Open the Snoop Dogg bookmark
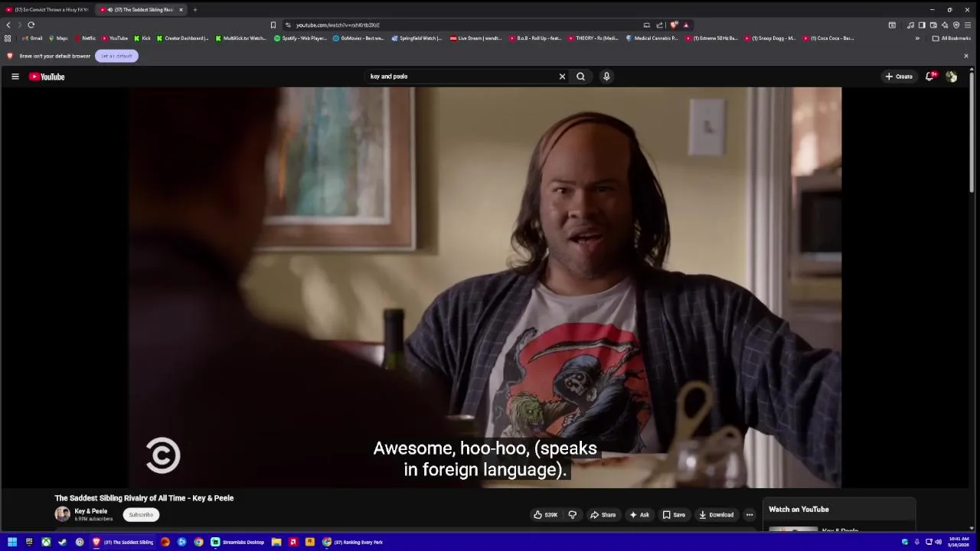The image size is (980, 551). pos(771,38)
